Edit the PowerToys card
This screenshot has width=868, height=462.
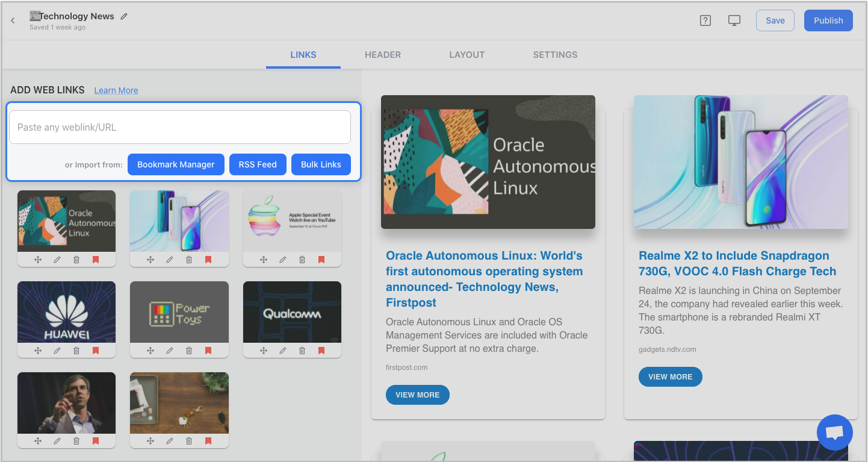tap(170, 351)
